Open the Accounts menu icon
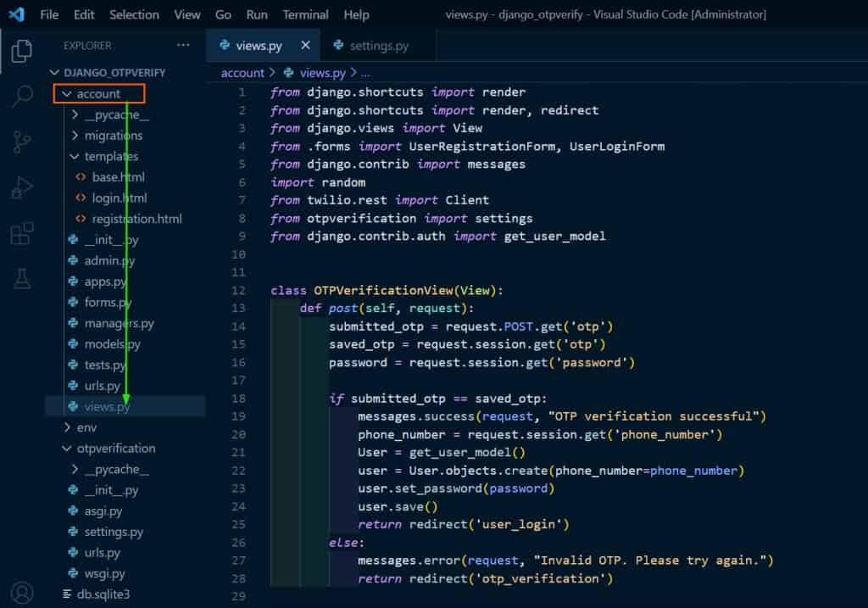The width and height of the screenshot is (868, 608). [22, 593]
